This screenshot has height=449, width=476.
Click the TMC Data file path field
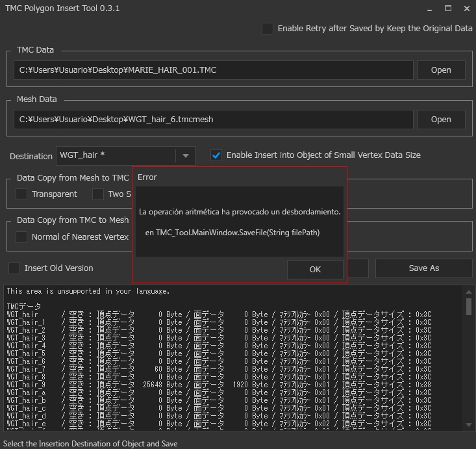tap(213, 70)
